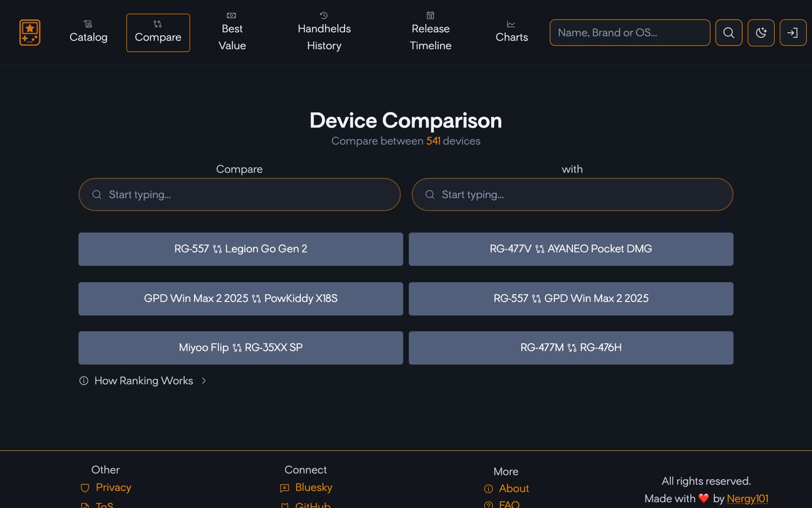Visit Nergy101 author link
Viewport: 812px width, 508px height.
coord(747,499)
